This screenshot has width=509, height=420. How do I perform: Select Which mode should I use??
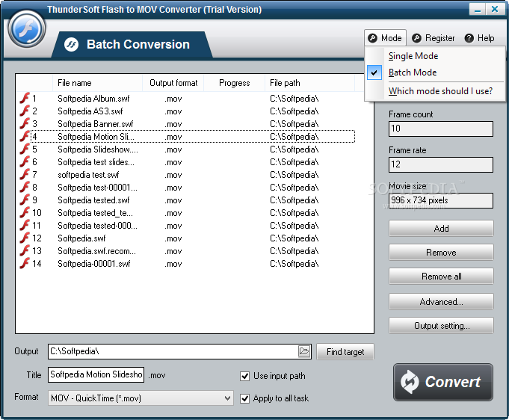pyautogui.click(x=440, y=91)
